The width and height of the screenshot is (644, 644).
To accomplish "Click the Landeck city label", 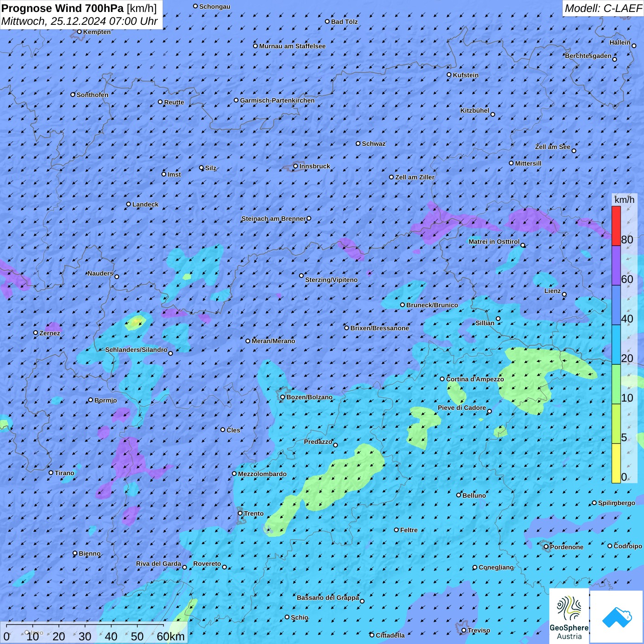I will [x=145, y=204].
